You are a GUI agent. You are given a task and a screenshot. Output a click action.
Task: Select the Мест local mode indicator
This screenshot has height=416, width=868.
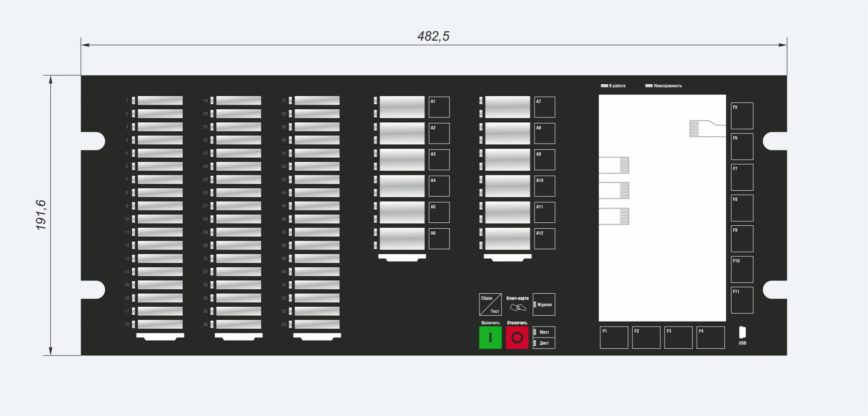pos(544,332)
